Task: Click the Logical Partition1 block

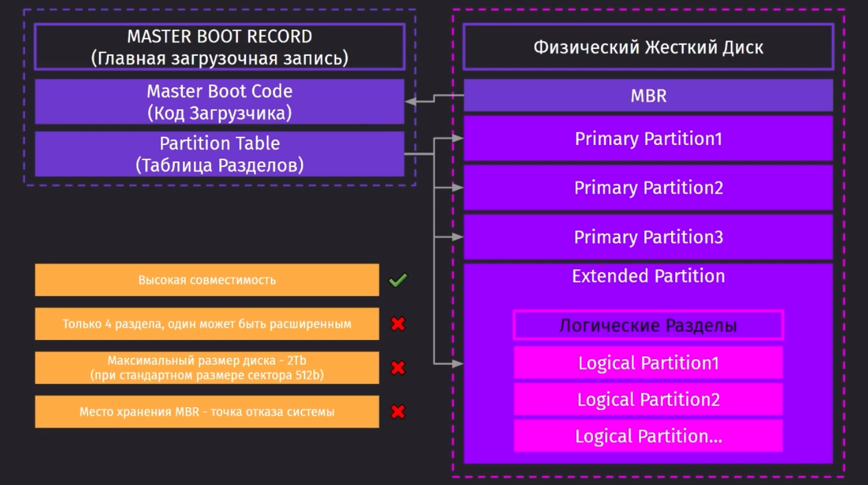Action: pos(648,363)
